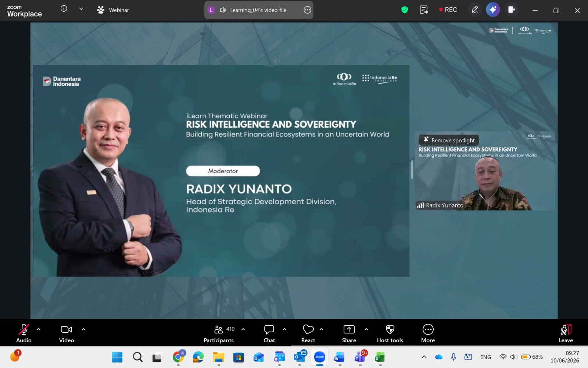Click the speaker icon for shared audio
This screenshot has width=588, height=368.
point(223,10)
